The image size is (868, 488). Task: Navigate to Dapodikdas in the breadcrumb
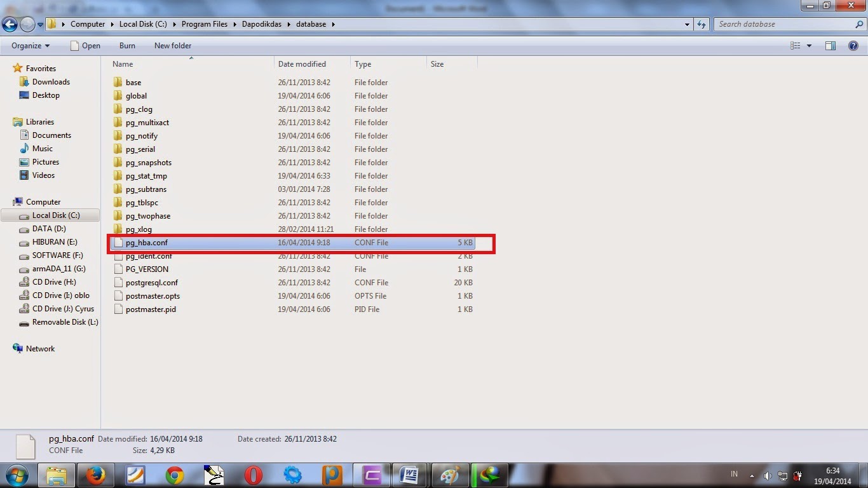(x=261, y=24)
